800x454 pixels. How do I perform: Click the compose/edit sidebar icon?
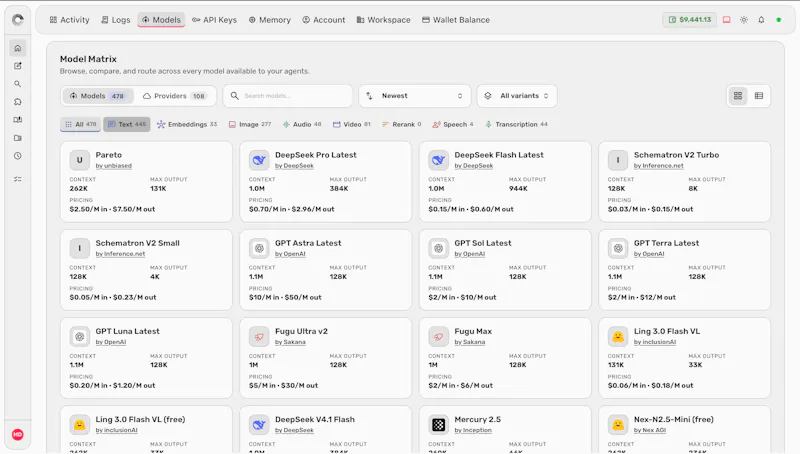[x=18, y=66]
